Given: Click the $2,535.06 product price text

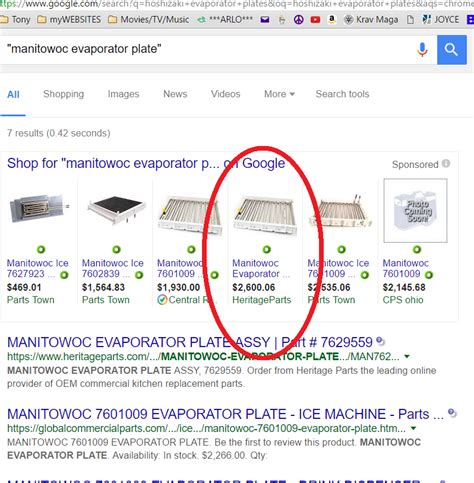Looking at the screenshot, I should (x=329, y=287).
